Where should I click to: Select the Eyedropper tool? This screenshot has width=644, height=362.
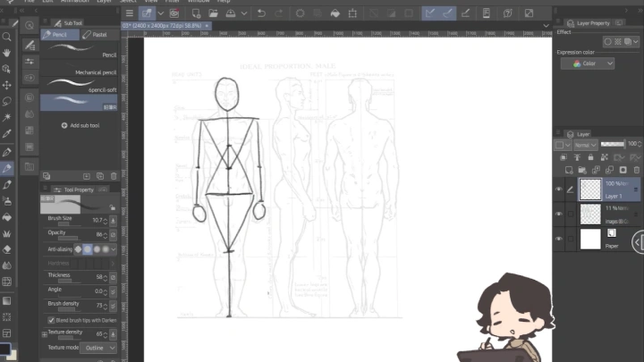tap(6, 133)
